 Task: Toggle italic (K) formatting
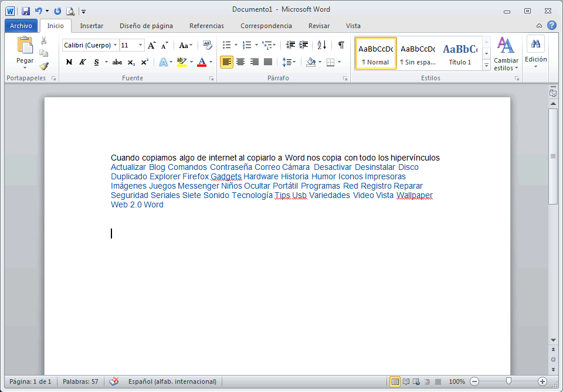(x=83, y=62)
